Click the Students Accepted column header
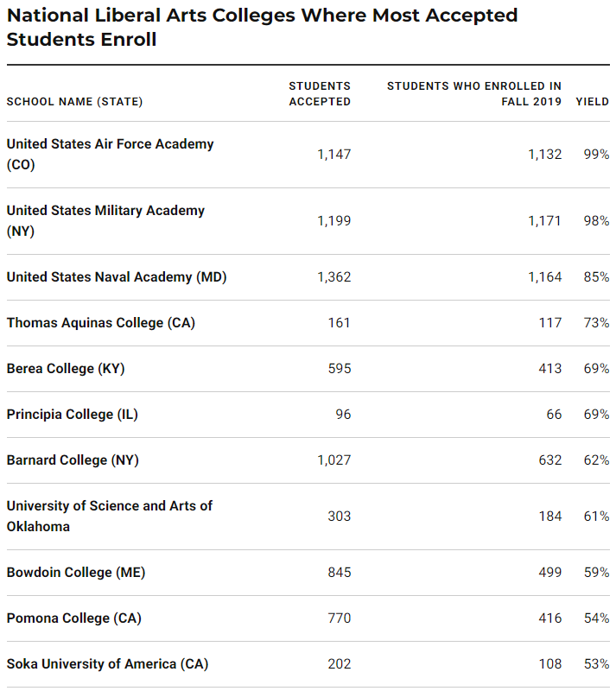Viewport: 616px width, 691px height. pos(320,94)
